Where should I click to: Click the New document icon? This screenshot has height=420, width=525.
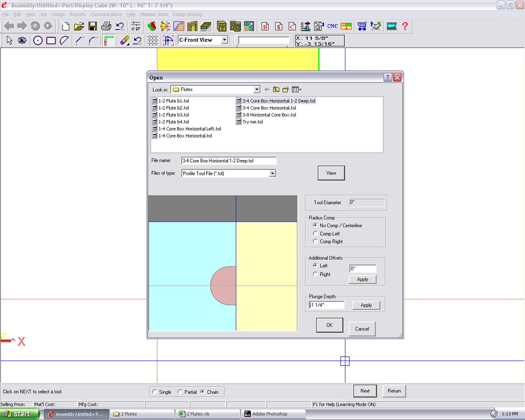point(66,26)
